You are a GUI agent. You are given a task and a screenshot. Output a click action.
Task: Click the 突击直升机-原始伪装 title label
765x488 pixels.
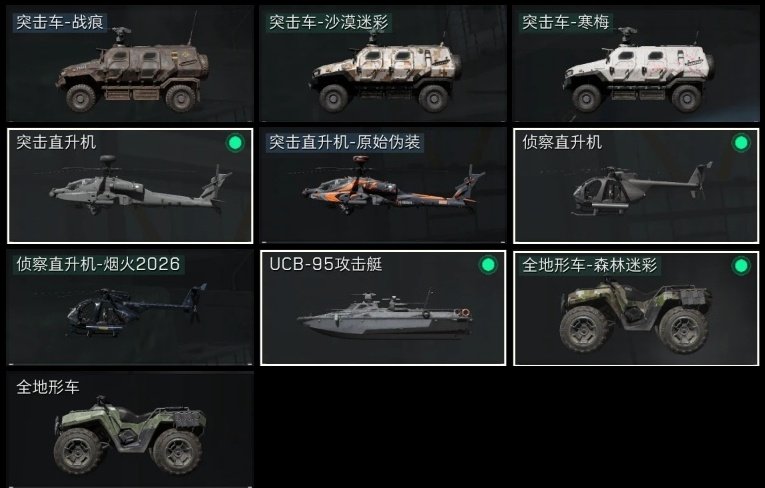[344, 142]
